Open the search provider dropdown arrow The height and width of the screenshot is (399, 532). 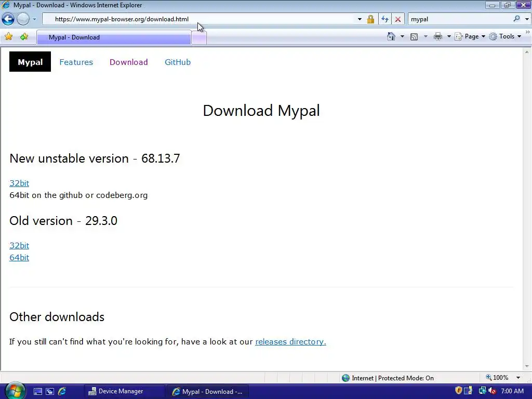point(527,19)
